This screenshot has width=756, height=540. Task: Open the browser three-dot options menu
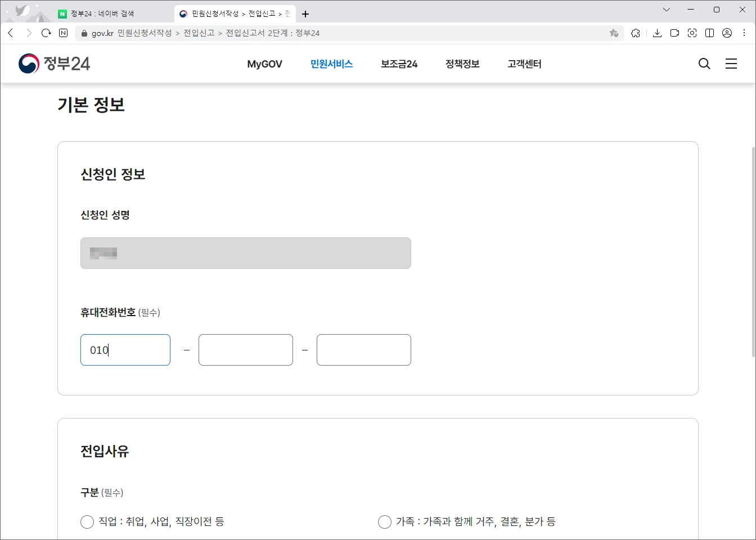pos(744,33)
